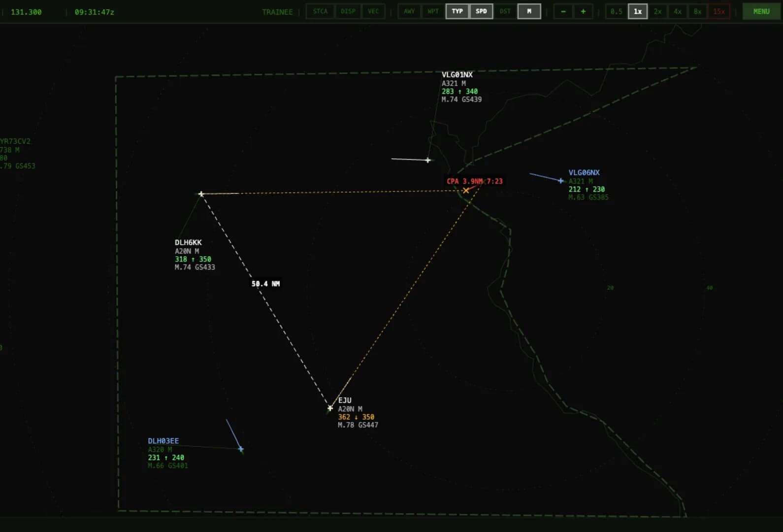Click EJU speed M.78 GS447
The height and width of the screenshot is (532, 783).
click(358, 425)
